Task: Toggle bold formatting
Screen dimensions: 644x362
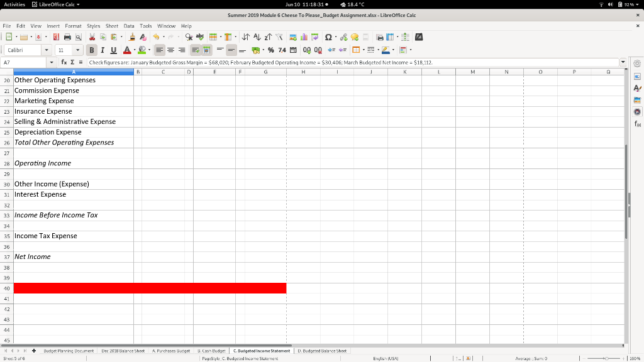Action: pyautogui.click(x=91, y=50)
